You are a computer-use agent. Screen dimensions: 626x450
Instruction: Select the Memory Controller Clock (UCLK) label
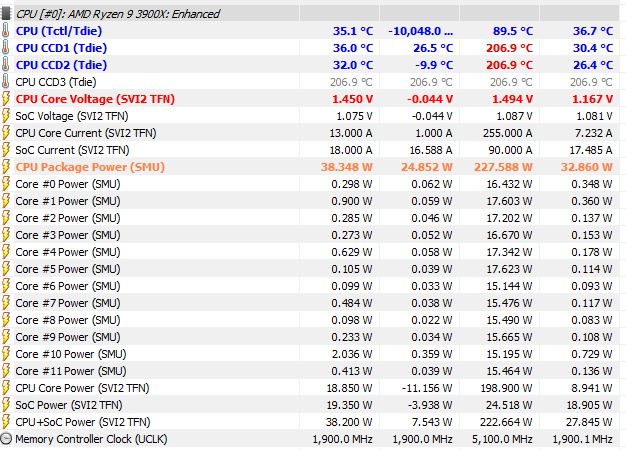pos(91,439)
